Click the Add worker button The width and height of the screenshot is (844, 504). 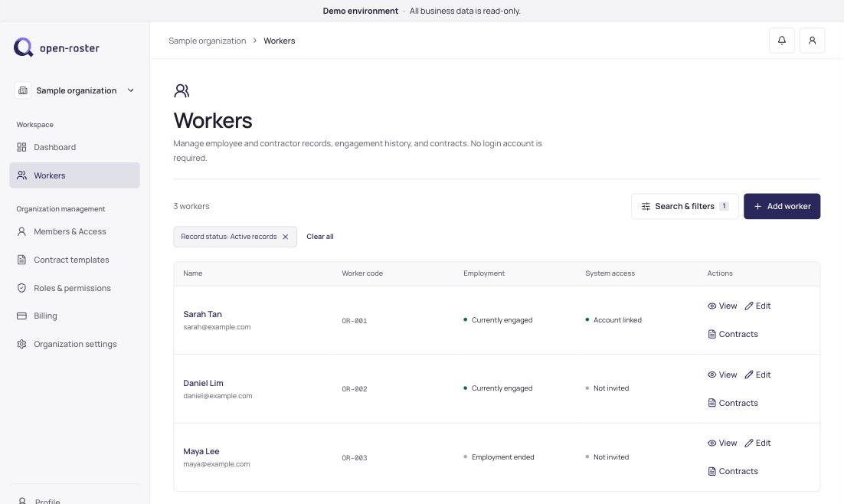(x=781, y=206)
